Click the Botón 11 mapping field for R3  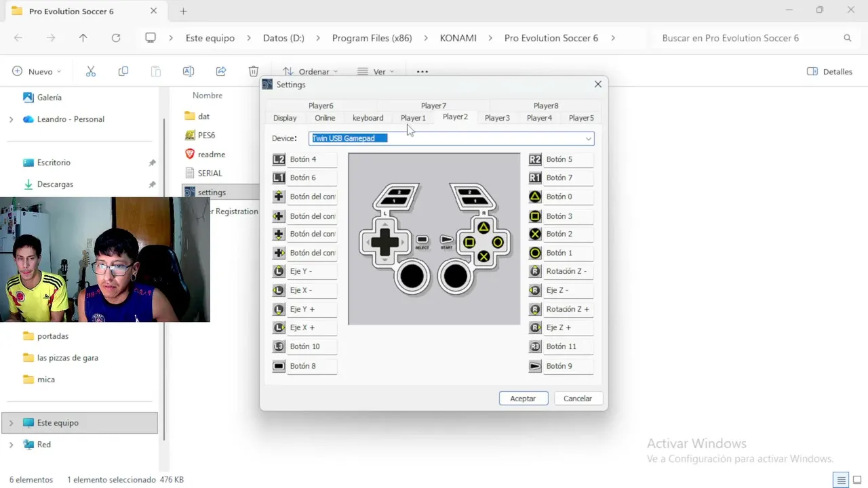[x=568, y=346]
